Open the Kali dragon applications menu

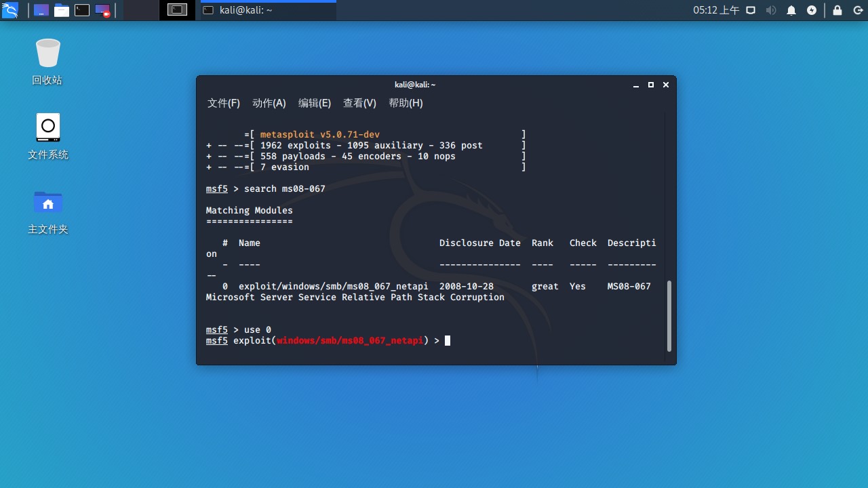coord(9,10)
